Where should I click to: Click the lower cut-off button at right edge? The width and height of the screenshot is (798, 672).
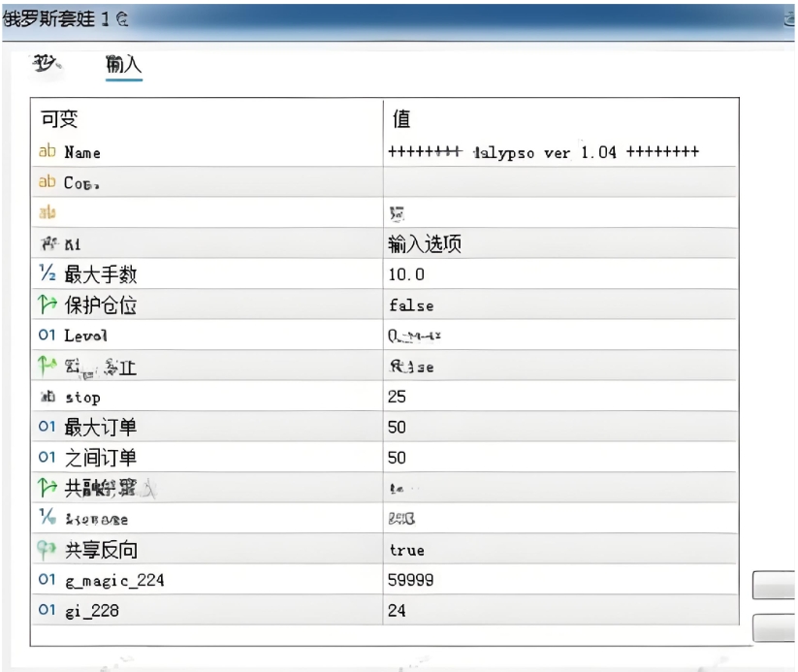click(x=774, y=627)
